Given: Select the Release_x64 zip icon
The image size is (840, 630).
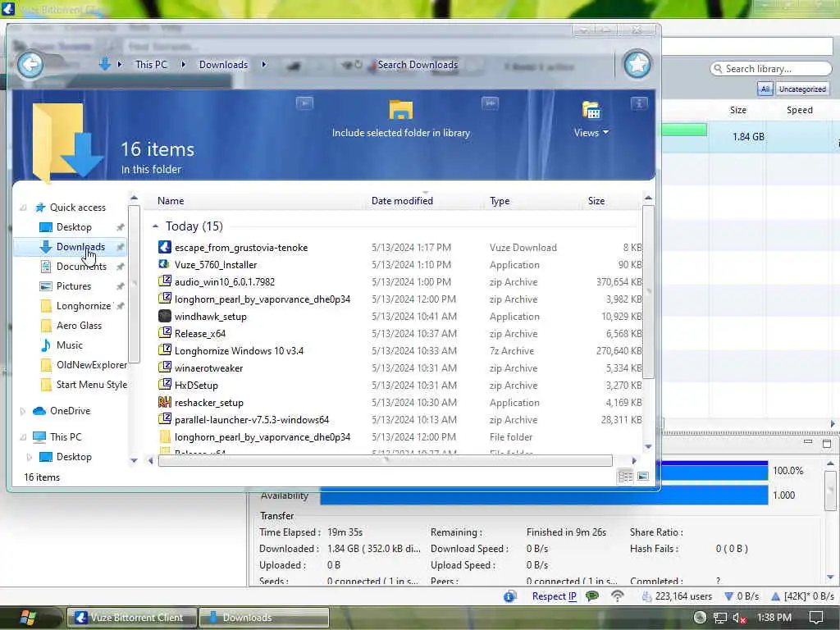Looking at the screenshot, I should click(x=164, y=333).
